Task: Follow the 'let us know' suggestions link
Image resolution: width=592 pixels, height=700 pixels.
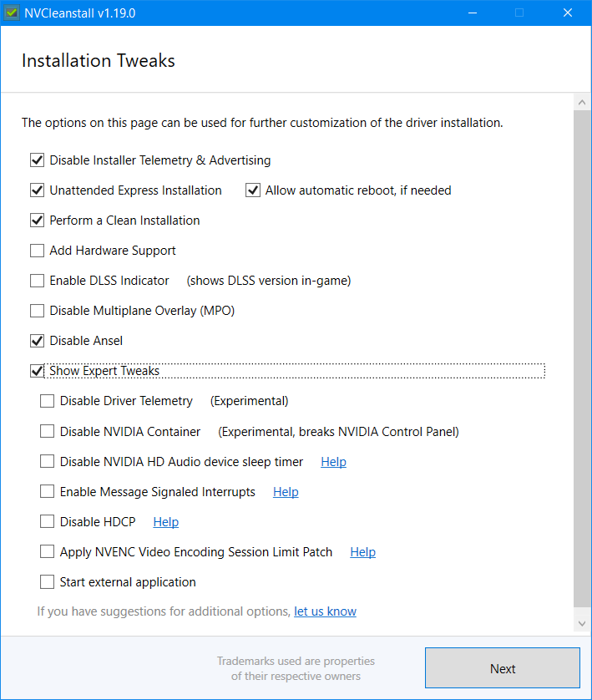Action: coord(325,611)
